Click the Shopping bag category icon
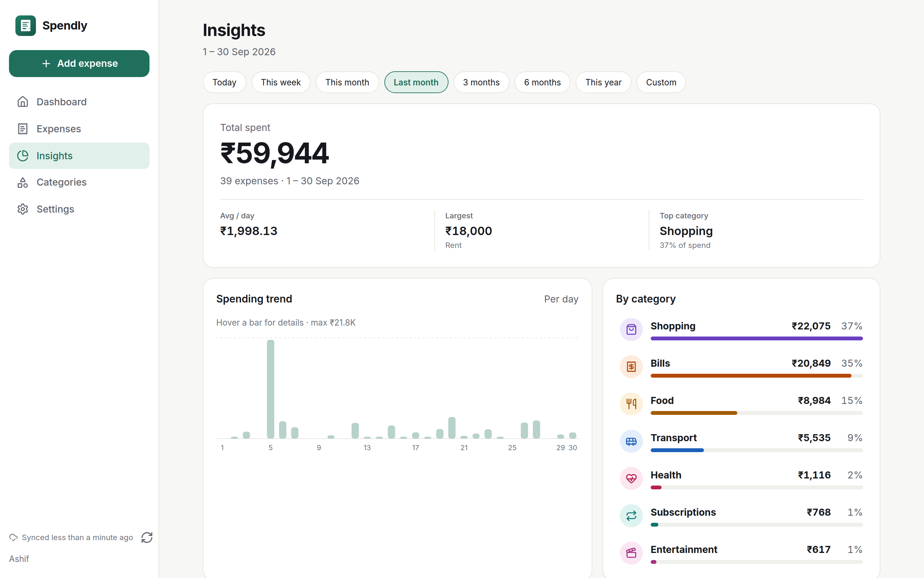The height and width of the screenshot is (578, 924). pos(631,329)
